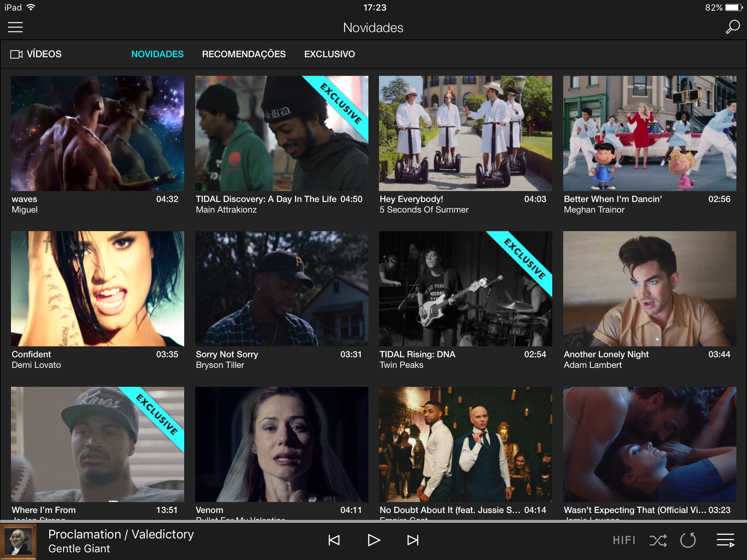Tap 'TIDAL Rising: DNA' title
Screen dimensions: 747x560
coord(418,354)
